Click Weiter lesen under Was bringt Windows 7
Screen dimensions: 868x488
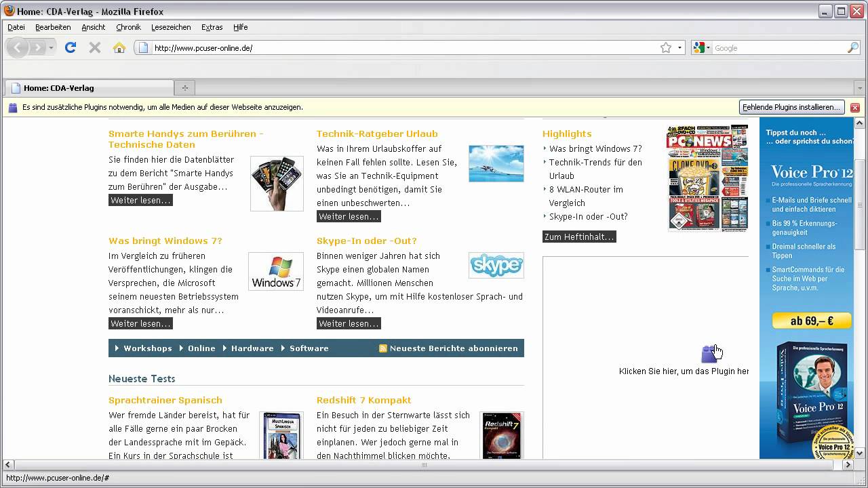(140, 323)
